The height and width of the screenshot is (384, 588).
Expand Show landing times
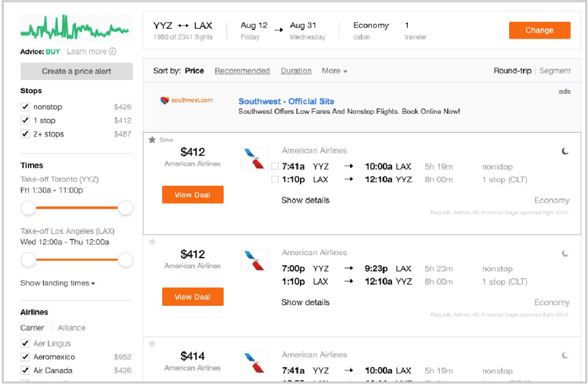[58, 283]
